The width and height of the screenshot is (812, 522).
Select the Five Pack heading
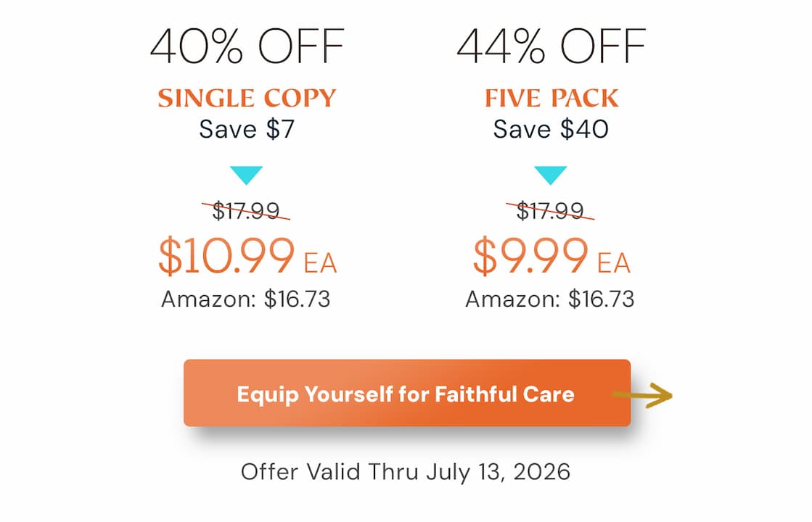tap(551, 98)
